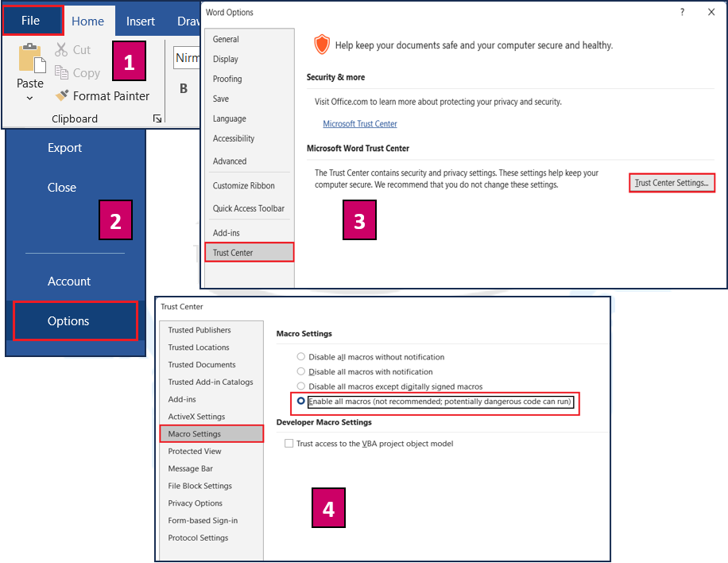Click the Copy icon in Clipboard group
The image size is (728, 563).
pos(61,72)
